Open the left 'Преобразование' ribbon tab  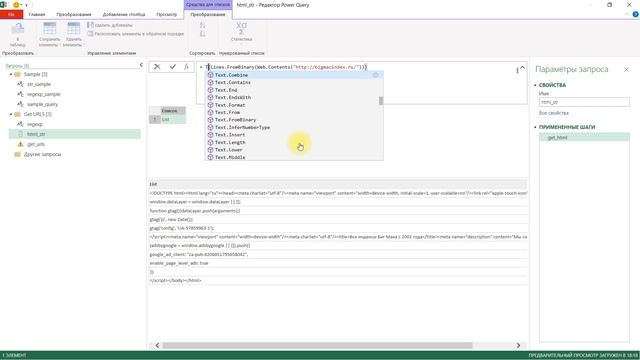click(74, 14)
